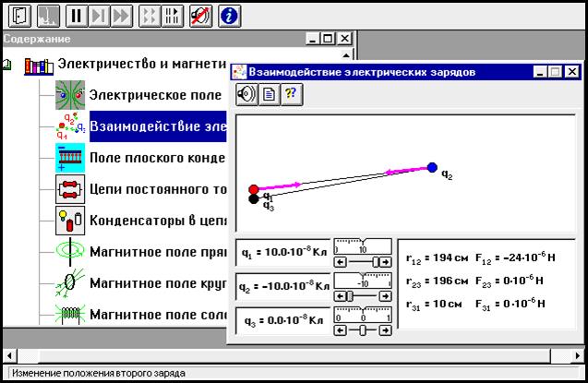Click the q3 = 0.0·10⁻⁸ Кл value field

click(x=283, y=321)
